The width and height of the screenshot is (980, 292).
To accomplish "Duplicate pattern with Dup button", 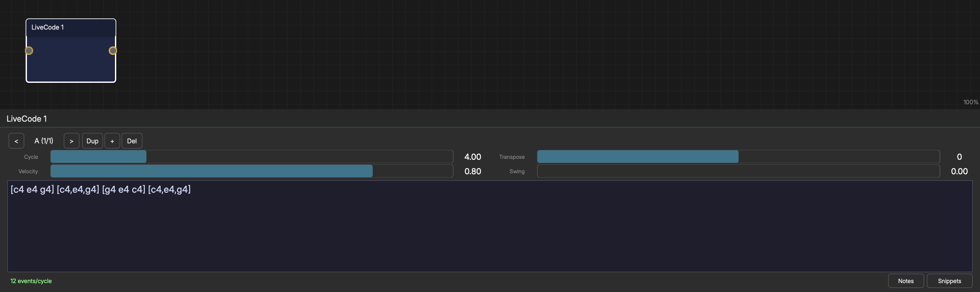I will point(92,141).
